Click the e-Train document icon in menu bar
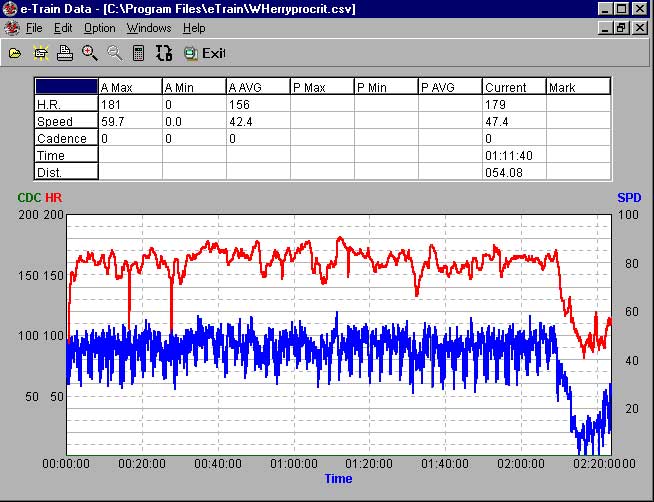 click(x=11, y=28)
